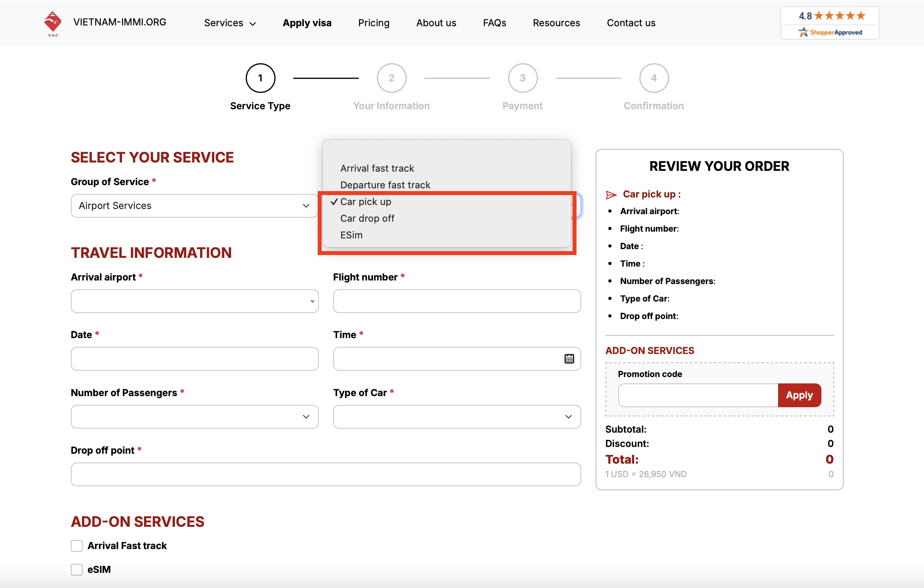Select ESim in the dropdown list
924x588 pixels.
click(x=351, y=235)
